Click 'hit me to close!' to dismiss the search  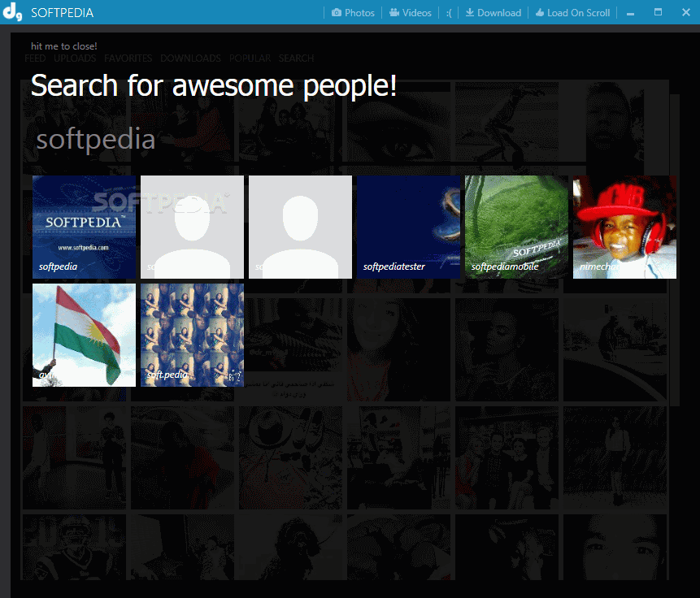64,46
